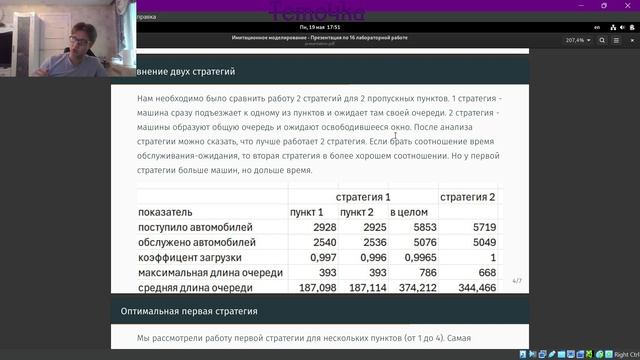The width and height of the screenshot is (640, 360).
Task: Click the cell with value 2540
Action: coord(324,242)
